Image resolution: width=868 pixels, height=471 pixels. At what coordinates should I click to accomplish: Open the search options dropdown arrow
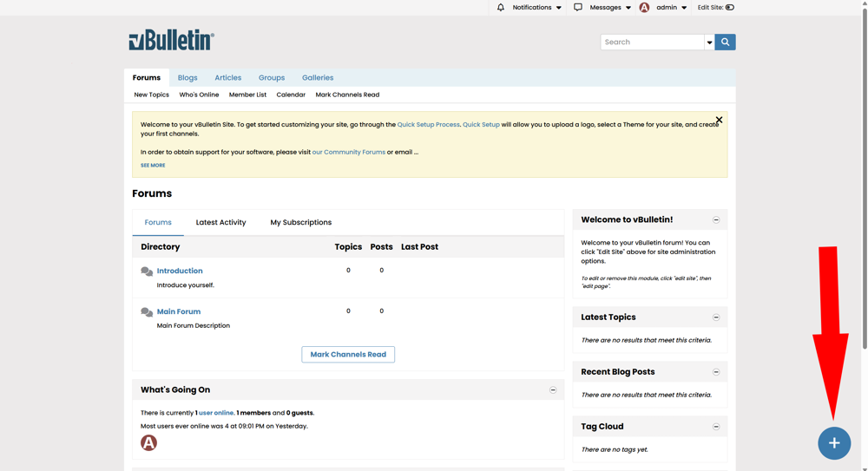709,42
